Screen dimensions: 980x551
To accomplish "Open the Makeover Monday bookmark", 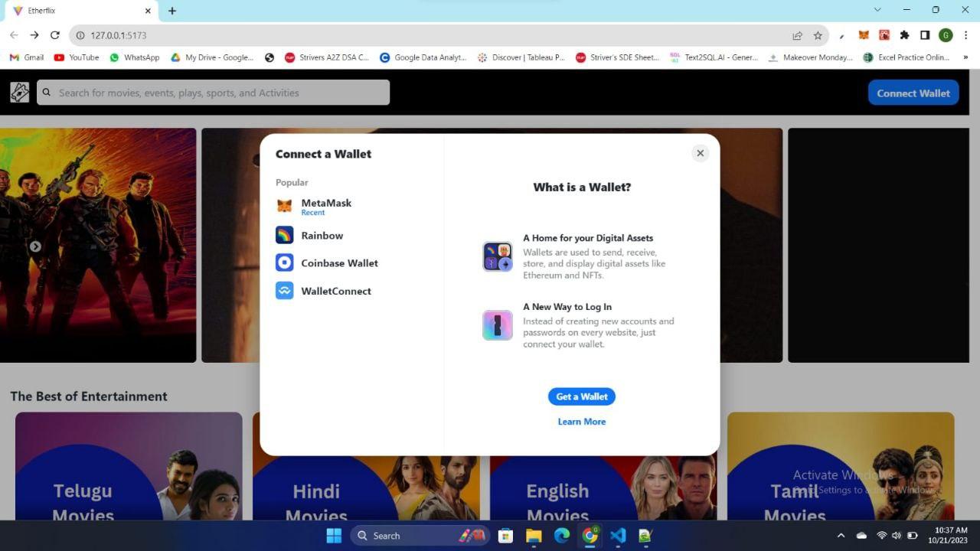I will (x=811, y=57).
